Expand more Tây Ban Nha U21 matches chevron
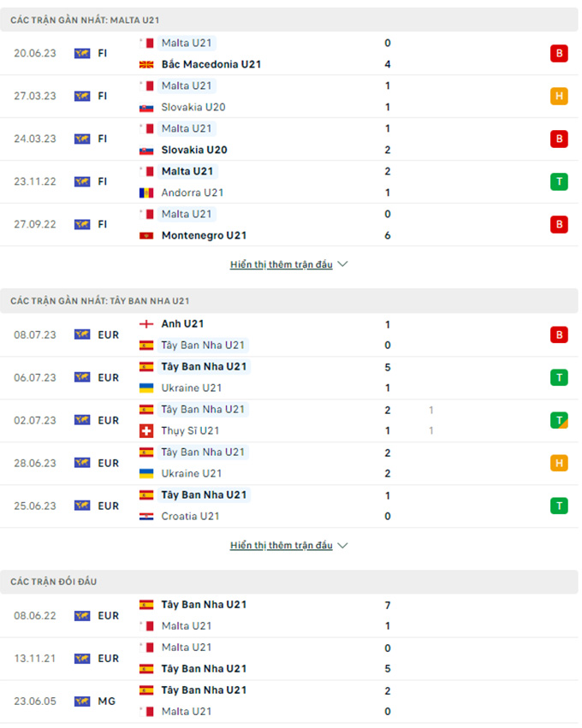 pos(343,545)
